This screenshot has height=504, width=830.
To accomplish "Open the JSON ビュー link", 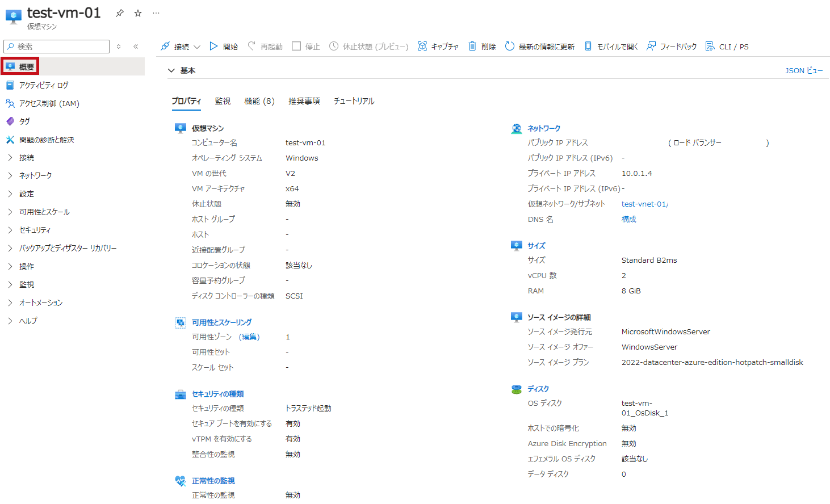I will tap(804, 70).
